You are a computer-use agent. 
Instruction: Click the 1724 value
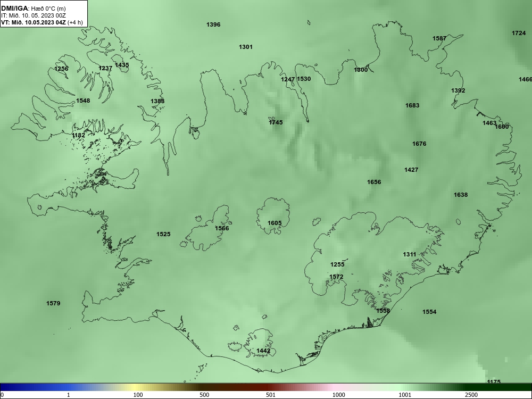click(519, 33)
